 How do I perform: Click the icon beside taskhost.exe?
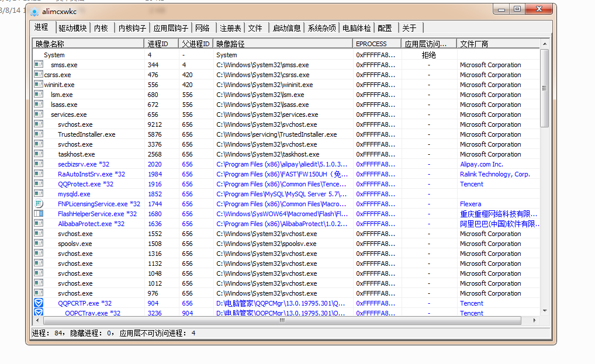[39, 154]
